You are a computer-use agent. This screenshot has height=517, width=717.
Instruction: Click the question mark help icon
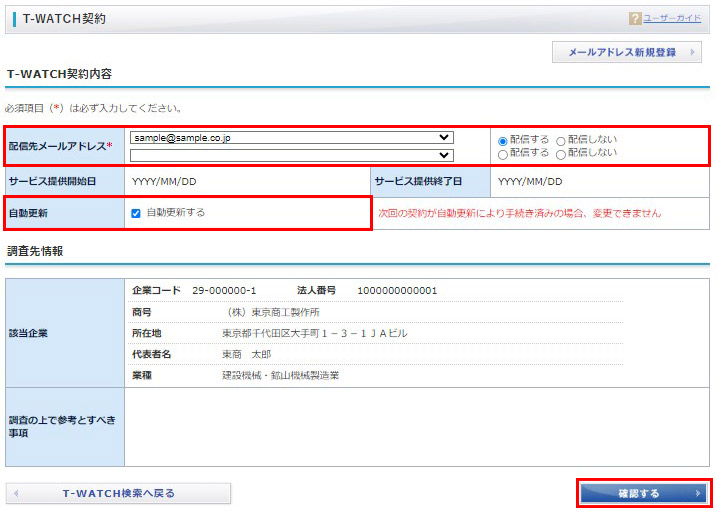tap(635, 19)
